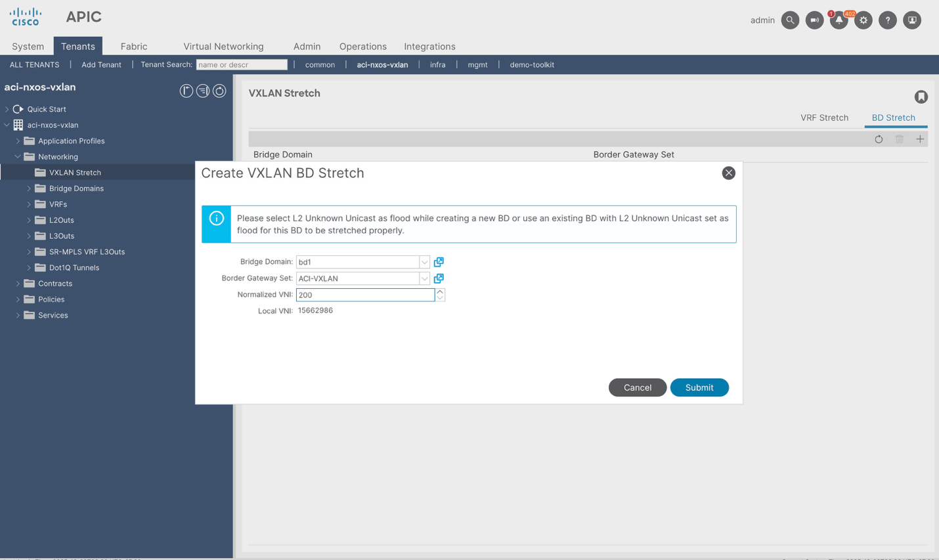Expand the Application Profiles node
939x560 pixels.
click(18, 140)
